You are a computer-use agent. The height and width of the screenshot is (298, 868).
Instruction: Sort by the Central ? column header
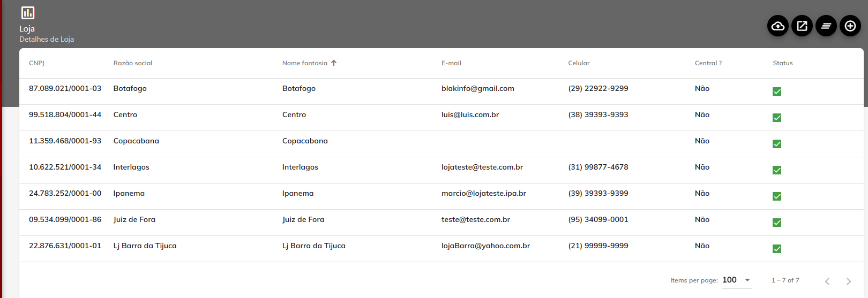coord(708,63)
